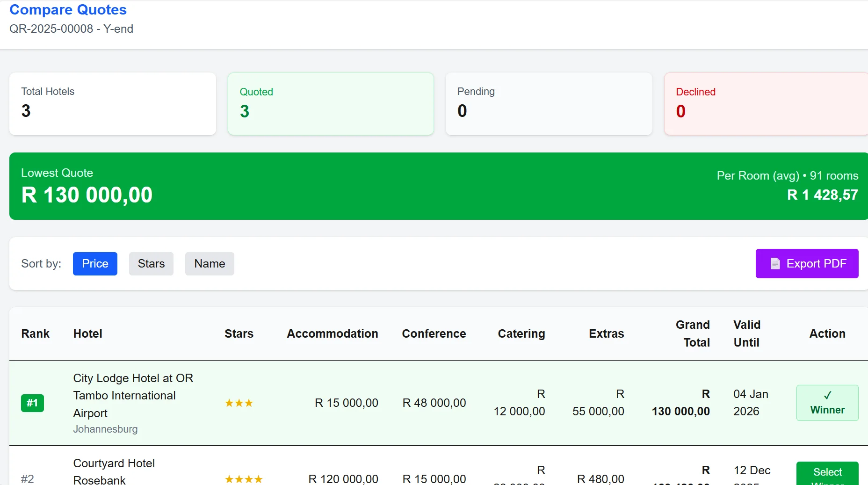Click the Grand Total column header
Viewport: 868px width, 485px height.
pos(692,333)
